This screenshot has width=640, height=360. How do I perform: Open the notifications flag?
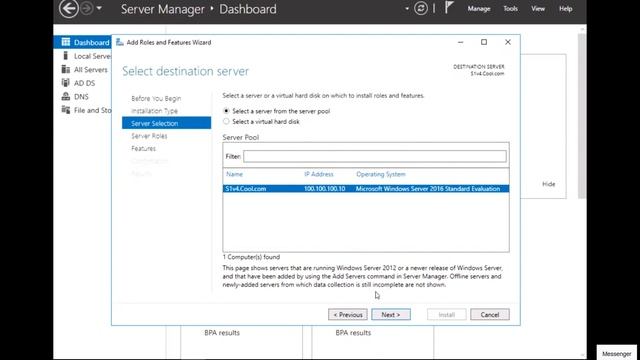click(449, 8)
